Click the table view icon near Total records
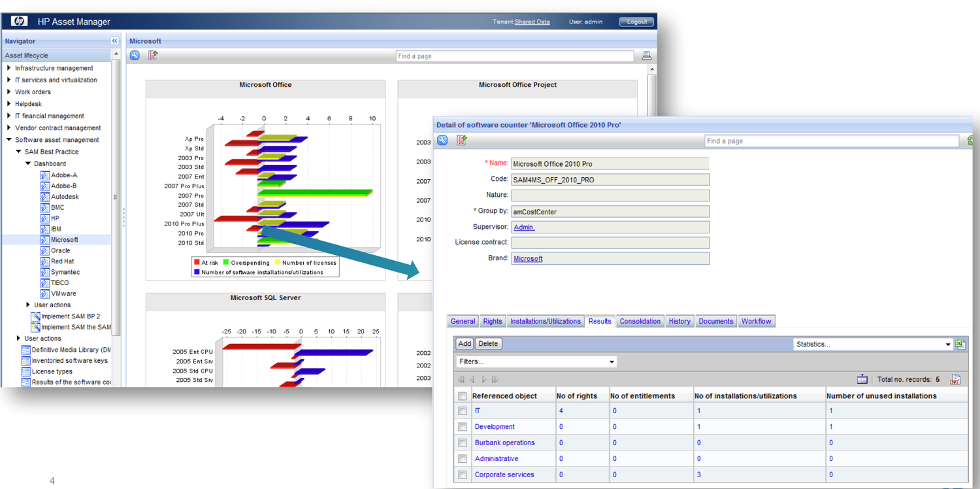This screenshot has height=489, width=980. [x=862, y=379]
